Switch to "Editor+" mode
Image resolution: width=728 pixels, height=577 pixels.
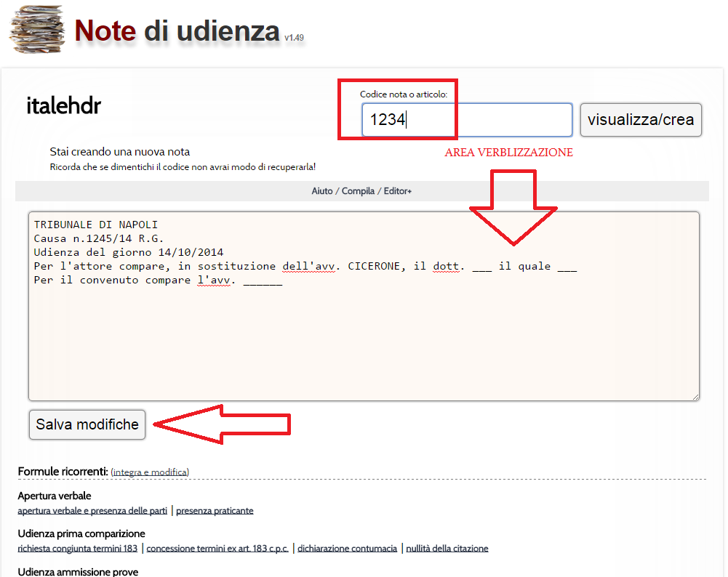[x=397, y=191]
